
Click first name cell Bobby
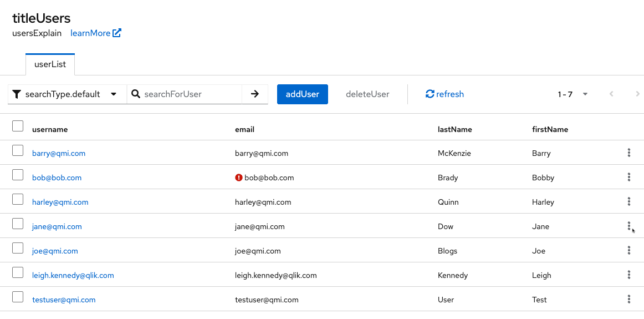(x=543, y=178)
